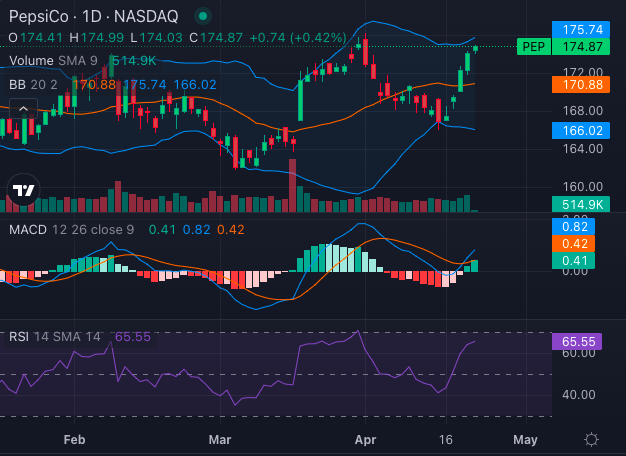This screenshot has width=626, height=456.
Task: Select the MACD 12 26 close 9 legend
Action: tap(71, 230)
